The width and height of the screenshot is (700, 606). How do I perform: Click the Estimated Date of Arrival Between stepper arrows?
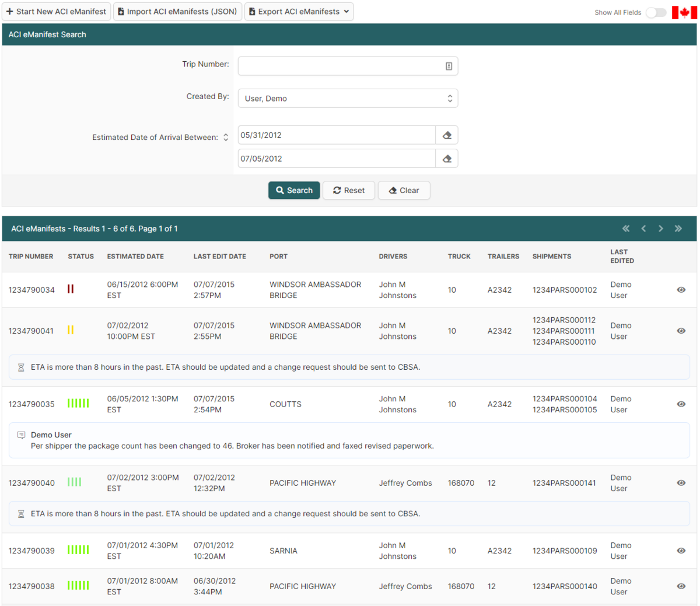click(x=225, y=137)
